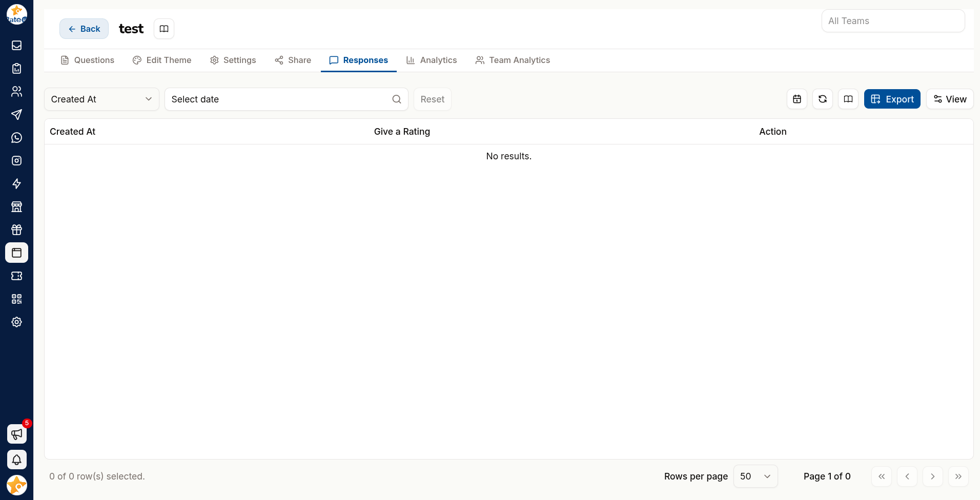Click the Select date input field
This screenshot has height=500, width=980.
[286, 99]
